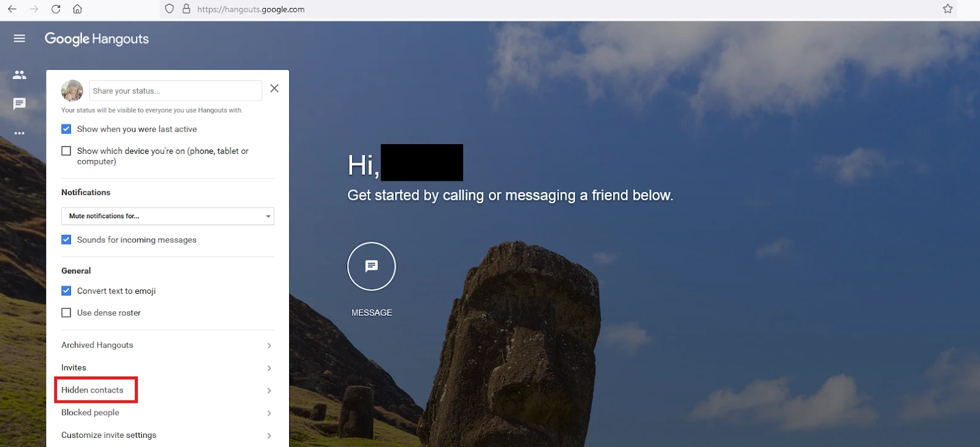Enable Use dense roster

tap(66, 313)
